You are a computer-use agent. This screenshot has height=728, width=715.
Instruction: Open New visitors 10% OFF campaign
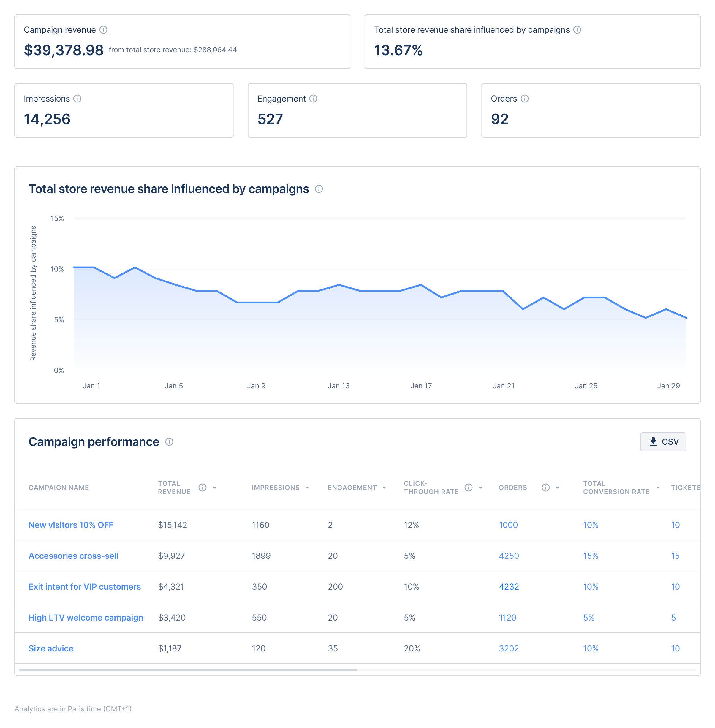click(71, 525)
